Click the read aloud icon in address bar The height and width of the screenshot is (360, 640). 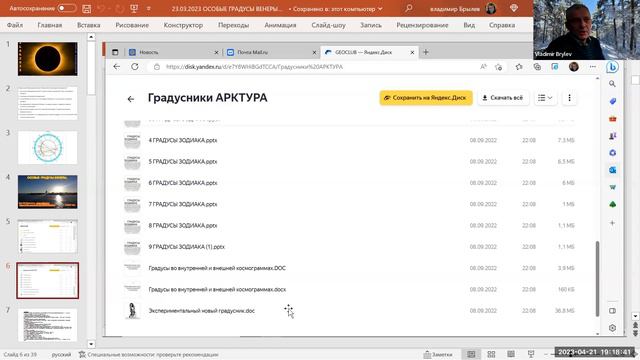483,67
